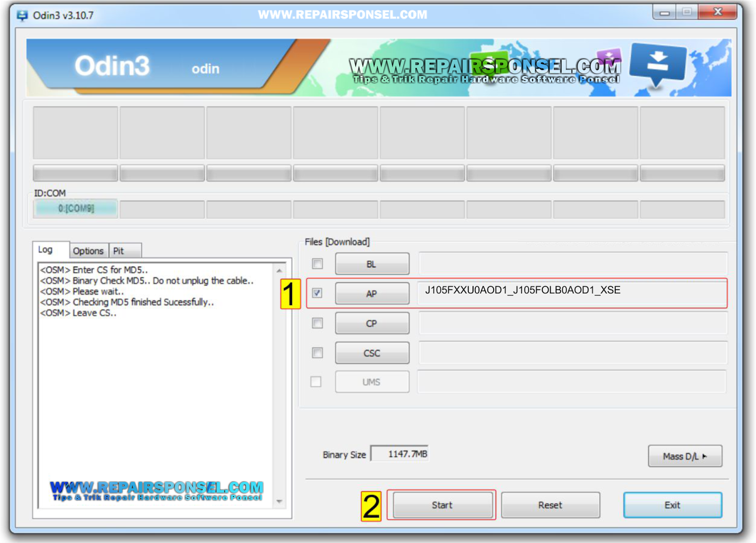Image resolution: width=756 pixels, height=543 pixels.
Task: Start the firmware flashing
Action: (x=442, y=505)
